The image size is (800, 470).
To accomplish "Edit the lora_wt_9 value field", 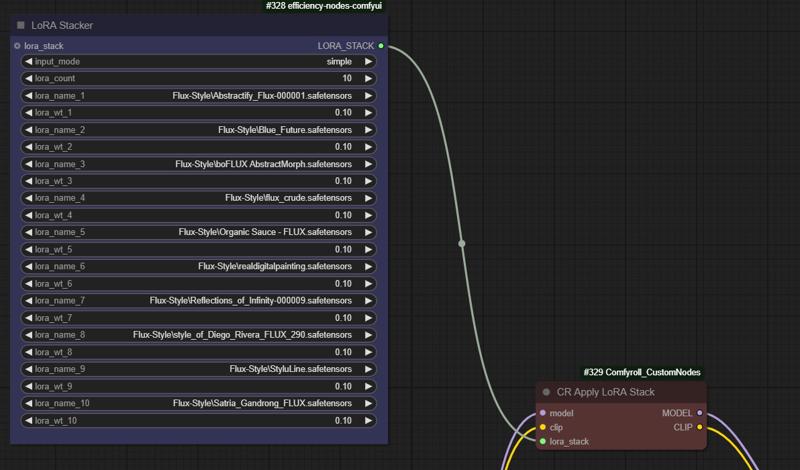I will pyautogui.click(x=198, y=386).
